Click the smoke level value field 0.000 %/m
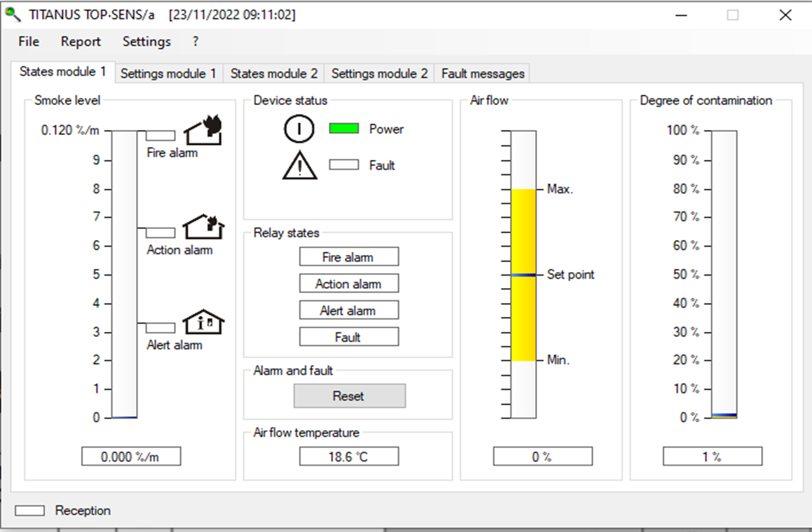The image size is (812, 532). tap(131, 456)
